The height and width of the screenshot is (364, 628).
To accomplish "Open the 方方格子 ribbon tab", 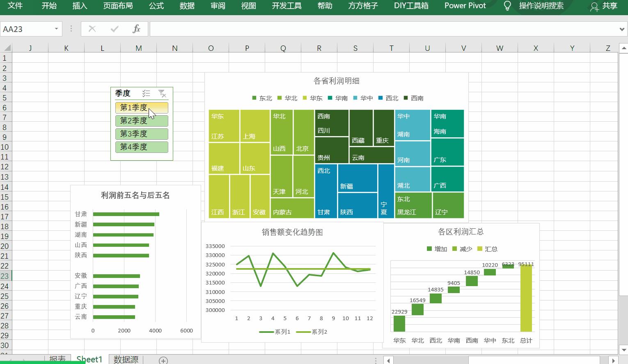I will coord(363,6).
